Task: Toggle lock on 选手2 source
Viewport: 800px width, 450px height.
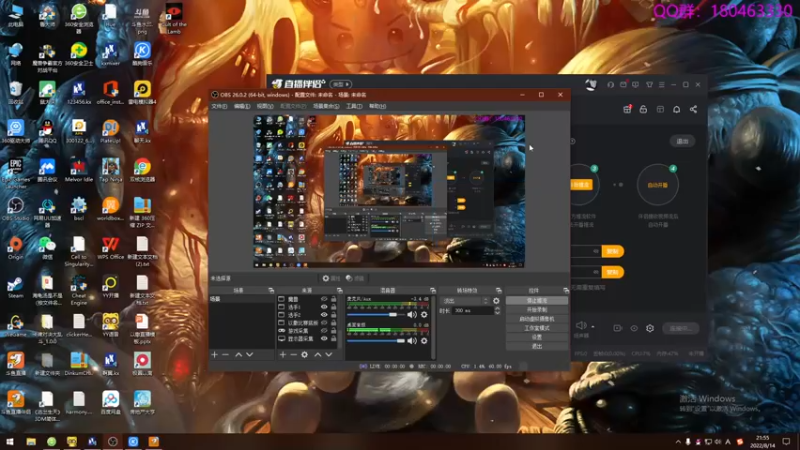Action: pyautogui.click(x=333, y=315)
